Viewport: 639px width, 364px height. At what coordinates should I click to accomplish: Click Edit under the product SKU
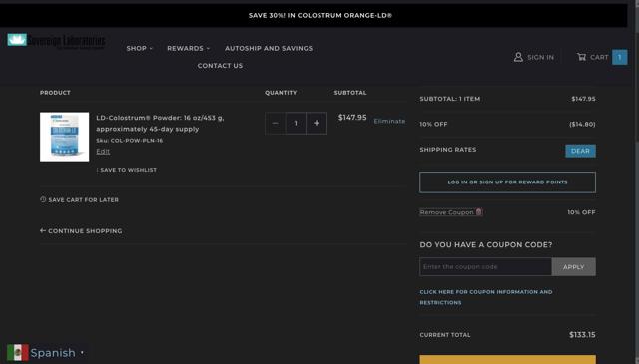pos(103,151)
